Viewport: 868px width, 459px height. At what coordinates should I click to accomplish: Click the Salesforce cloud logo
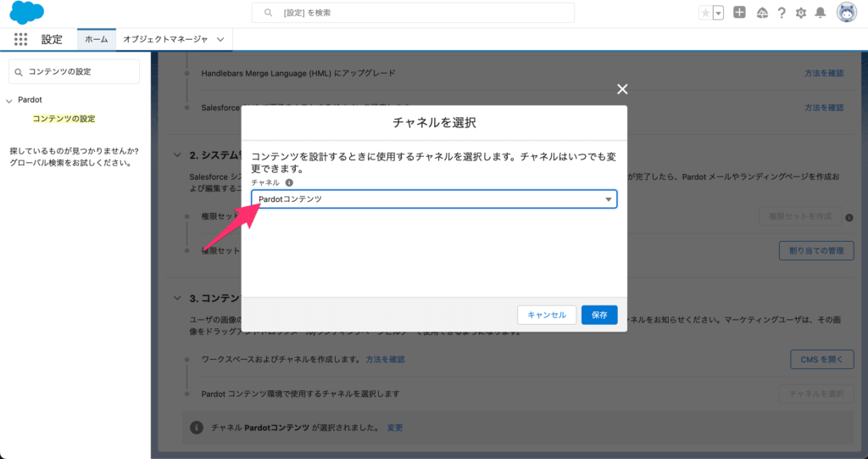pyautogui.click(x=26, y=13)
